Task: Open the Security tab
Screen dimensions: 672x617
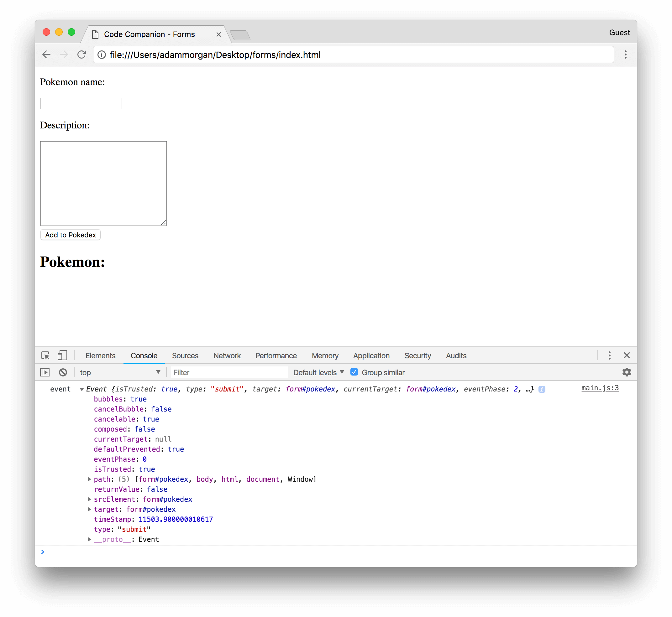Action: coord(417,355)
